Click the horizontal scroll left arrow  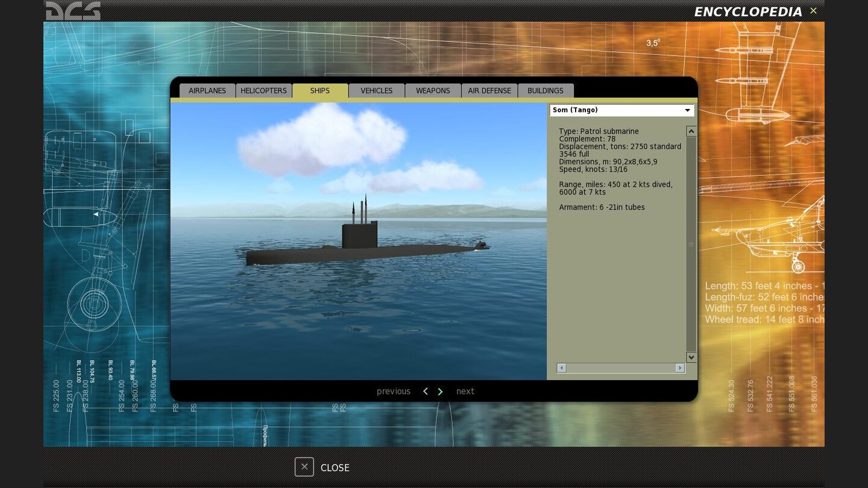click(x=562, y=368)
